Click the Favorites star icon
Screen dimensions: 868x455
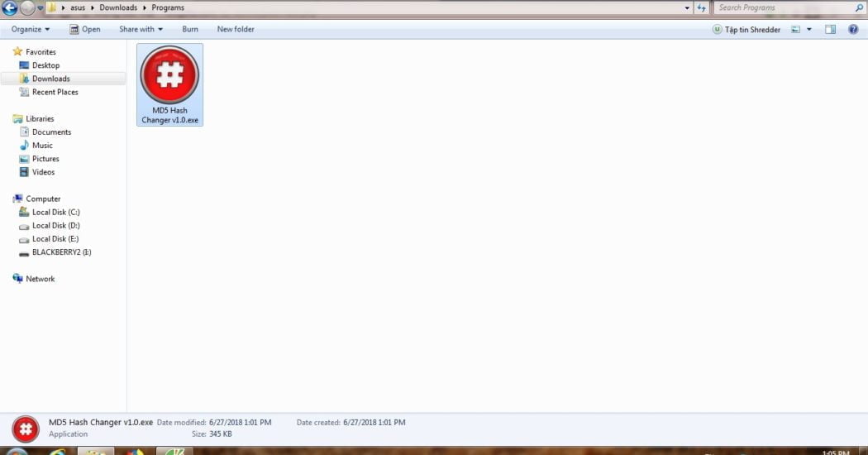pos(17,51)
